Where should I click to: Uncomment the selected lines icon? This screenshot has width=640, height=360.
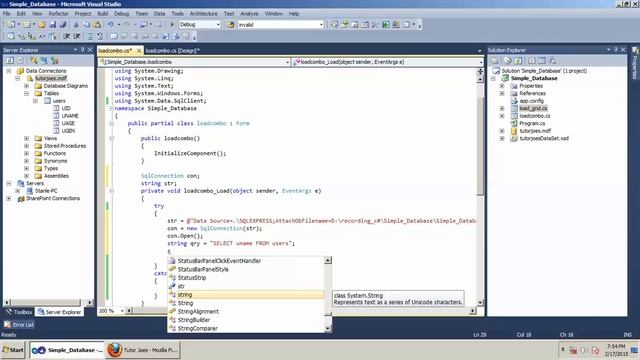click(100, 36)
